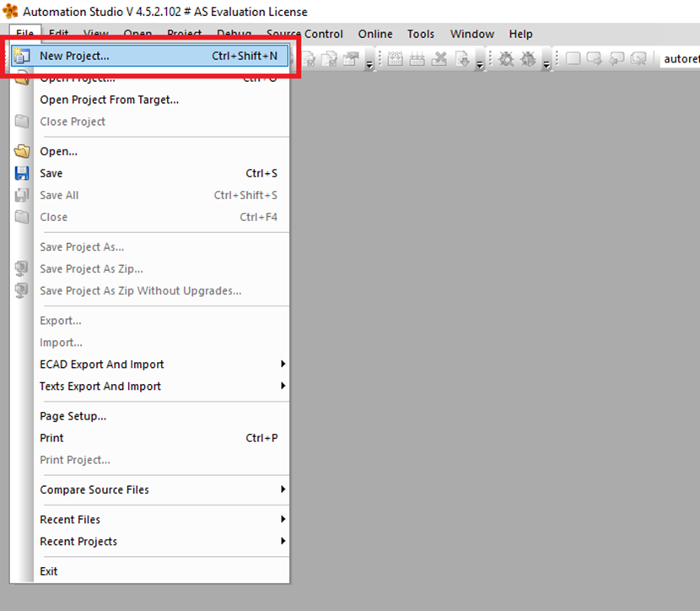Select Page Setup... from File menu
Viewport: 700px width, 611px height.
pyautogui.click(x=73, y=416)
